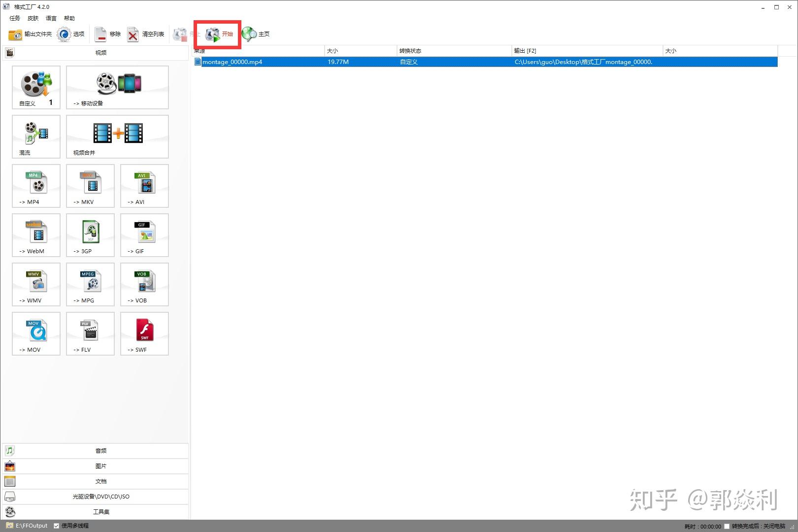Screen dimensions: 798x532
Task: Click the 19.77M size cell
Action: [338, 62]
